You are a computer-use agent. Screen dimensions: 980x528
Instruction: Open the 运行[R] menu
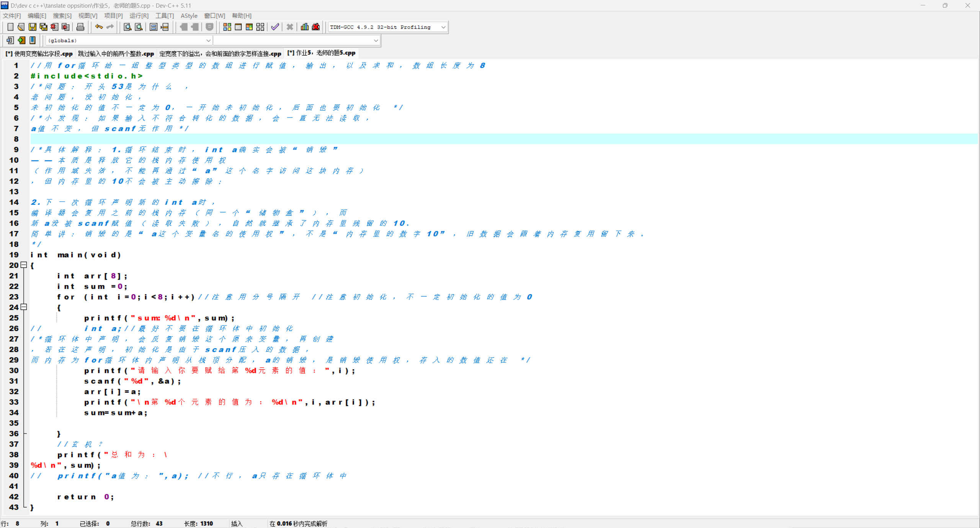(x=139, y=16)
